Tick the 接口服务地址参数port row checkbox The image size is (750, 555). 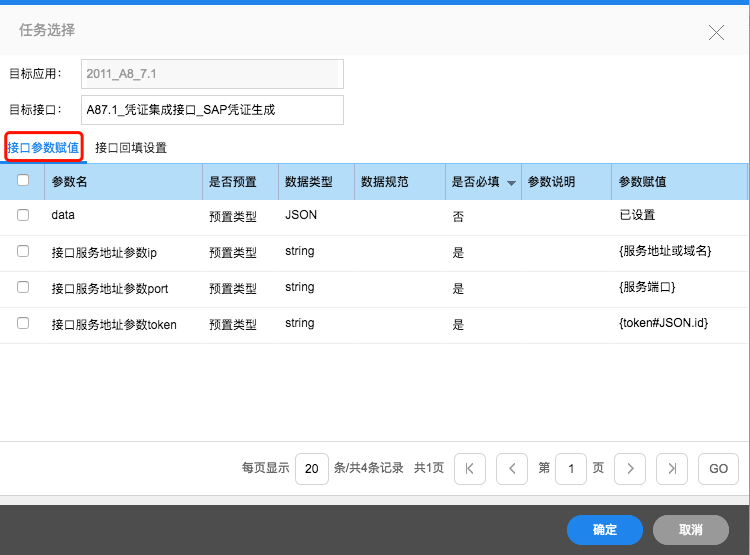pyautogui.click(x=23, y=287)
